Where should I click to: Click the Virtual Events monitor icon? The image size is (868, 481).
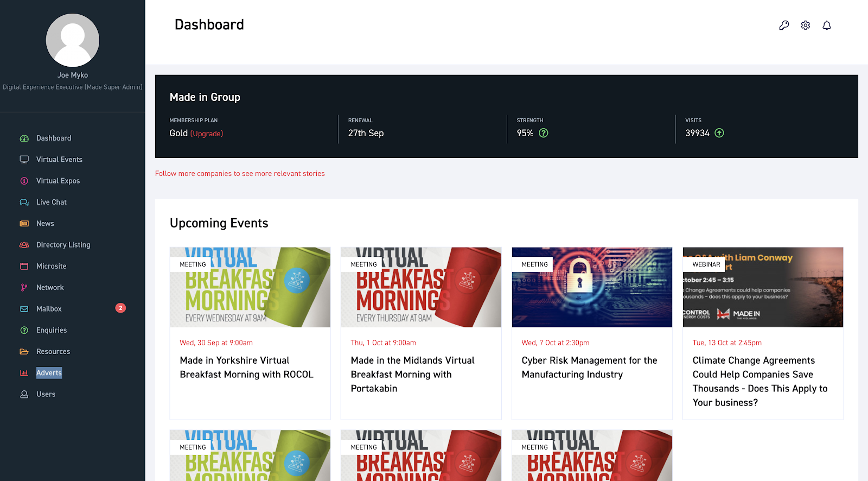pos(24,160)
